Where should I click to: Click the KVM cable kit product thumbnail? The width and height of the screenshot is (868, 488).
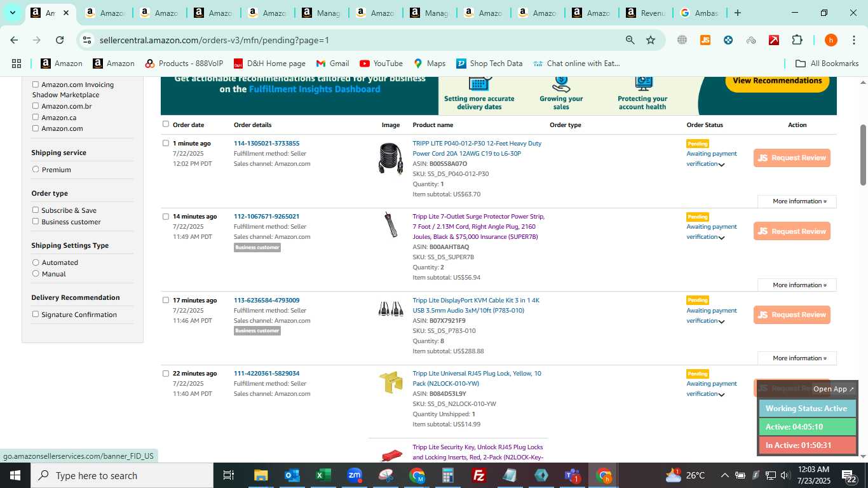[391, 309]
